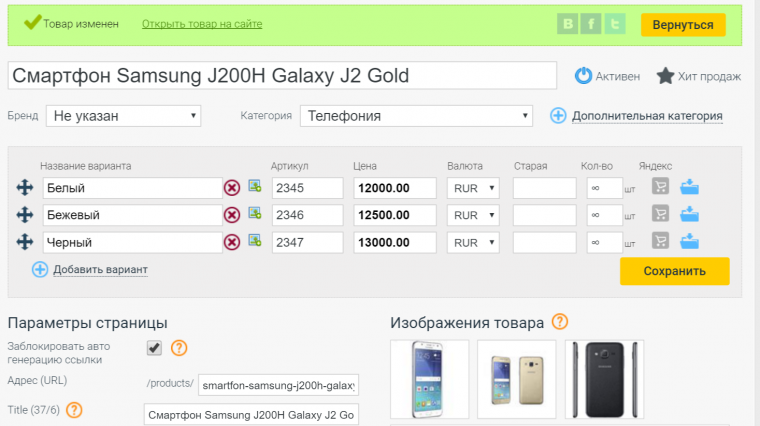This screenshot has width=760, height=426.
Task: Click drag handle icon for Черный variant
Action: (x=25, y=242)
